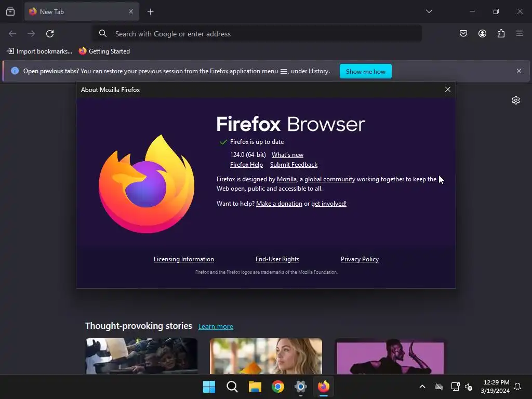The height and width of the screenshot is (399, 532).
Task: Open new tab personalize gear icon
Action: pyautogui.click(x=516, y=100)
